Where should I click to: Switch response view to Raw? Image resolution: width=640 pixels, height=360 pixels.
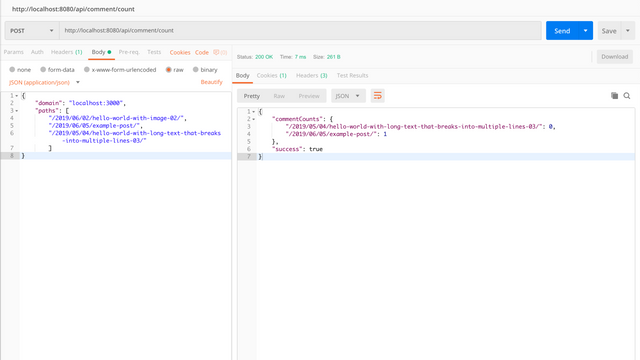coord(279,96)
